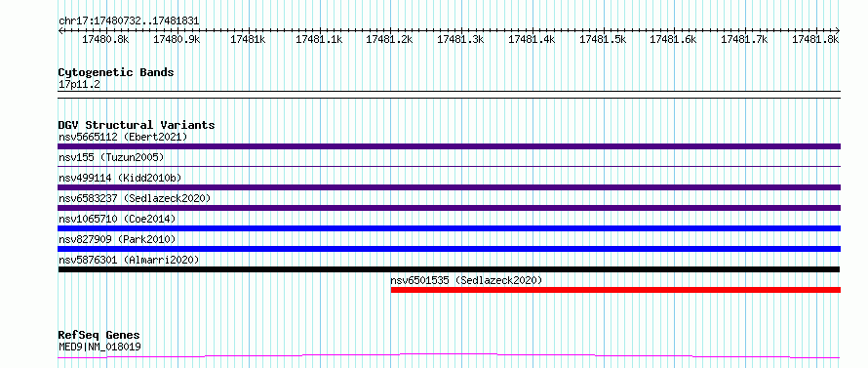Click the purple nsv499114 variant bar
868x368 pixels.
pyautogui.click(x=449, y=187)
